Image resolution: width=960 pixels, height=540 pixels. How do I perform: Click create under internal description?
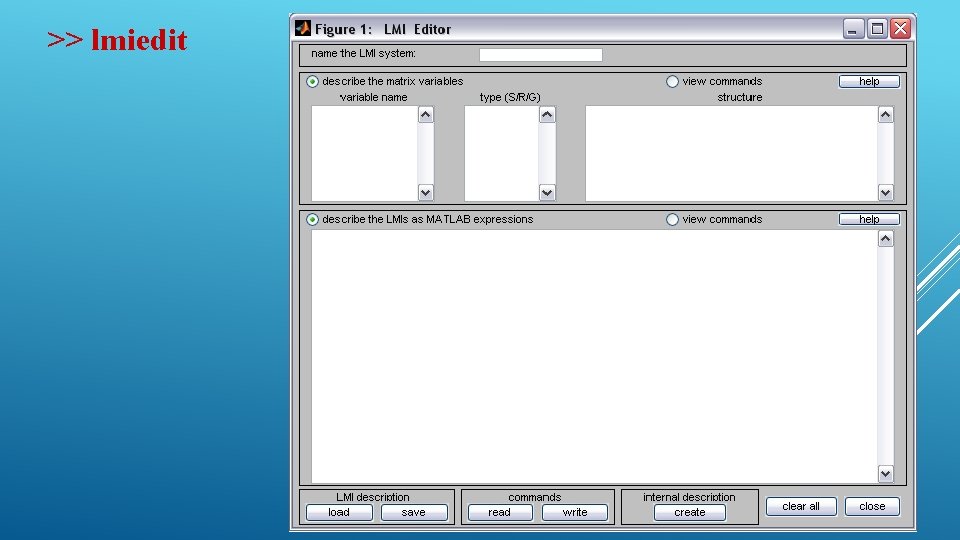pyautogui.click(x=689, y=512)
